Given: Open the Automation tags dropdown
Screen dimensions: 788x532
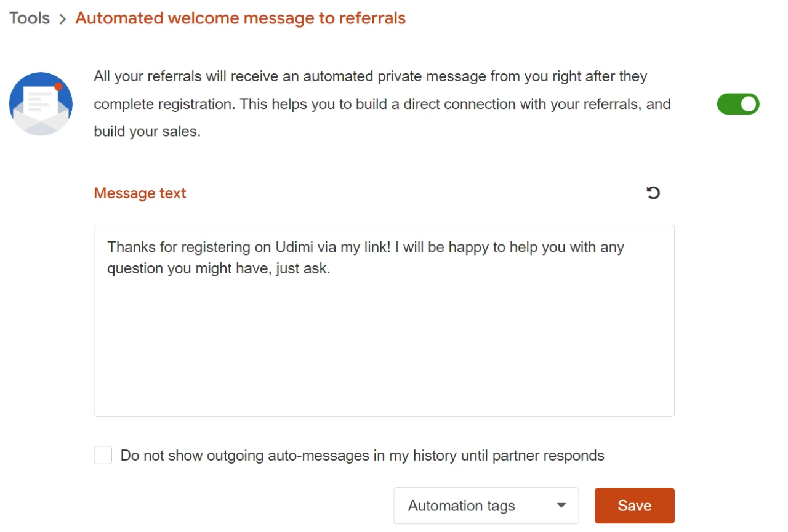Looking at the screenshot, I should (486, 506).
